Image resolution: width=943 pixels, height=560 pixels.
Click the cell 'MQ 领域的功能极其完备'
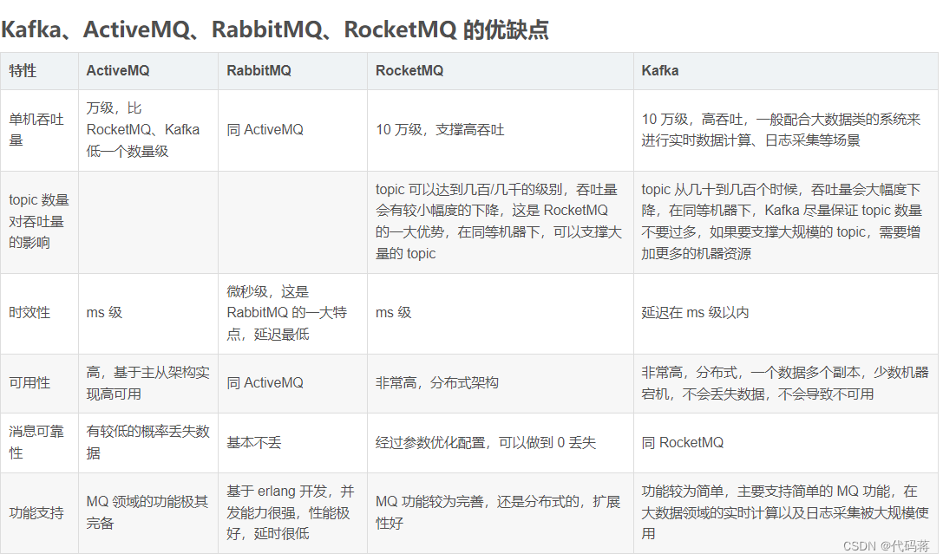pos(147,512)
